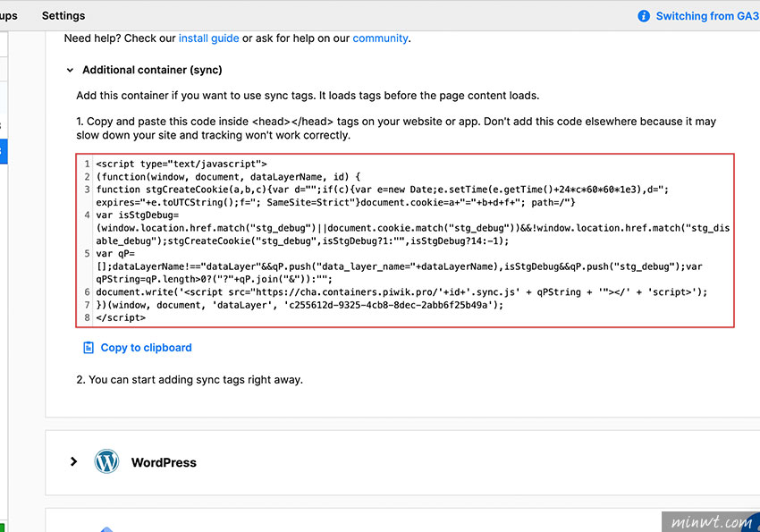Viewport: 760px width, 532px height.
Task: Open the install guide link
Action: tap(208, 38)
